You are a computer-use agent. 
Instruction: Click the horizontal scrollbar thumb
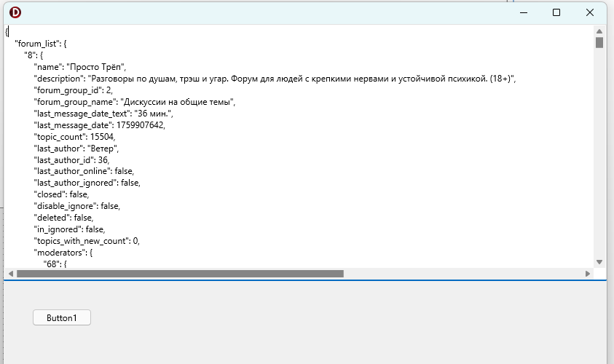179,274
